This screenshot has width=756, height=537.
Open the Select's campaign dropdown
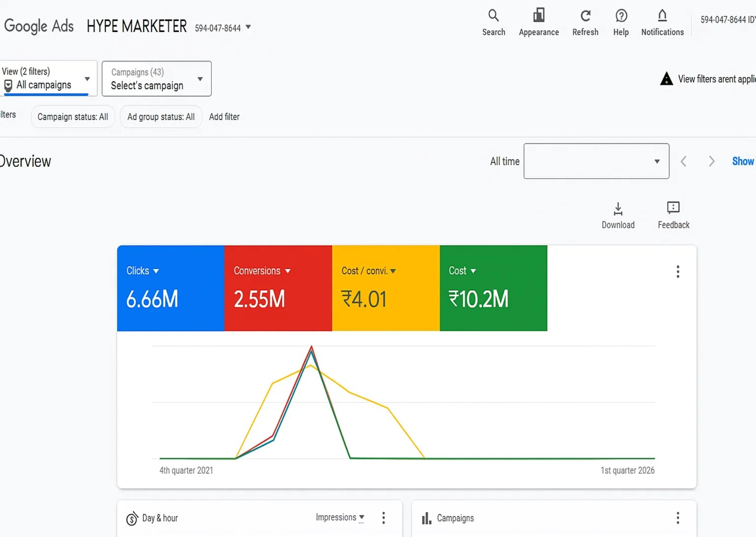pyautogui.click(x=200, y=79)
